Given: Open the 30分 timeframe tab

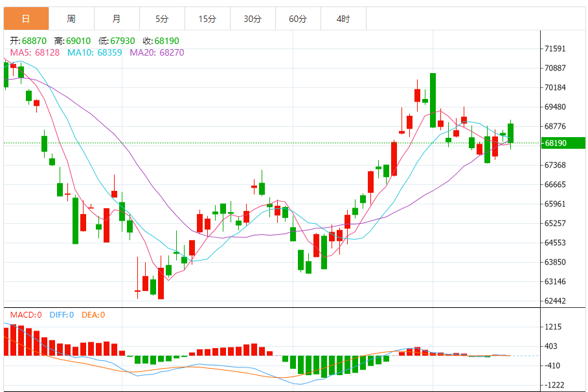Looking at the screenshot, I should [253, 18].
